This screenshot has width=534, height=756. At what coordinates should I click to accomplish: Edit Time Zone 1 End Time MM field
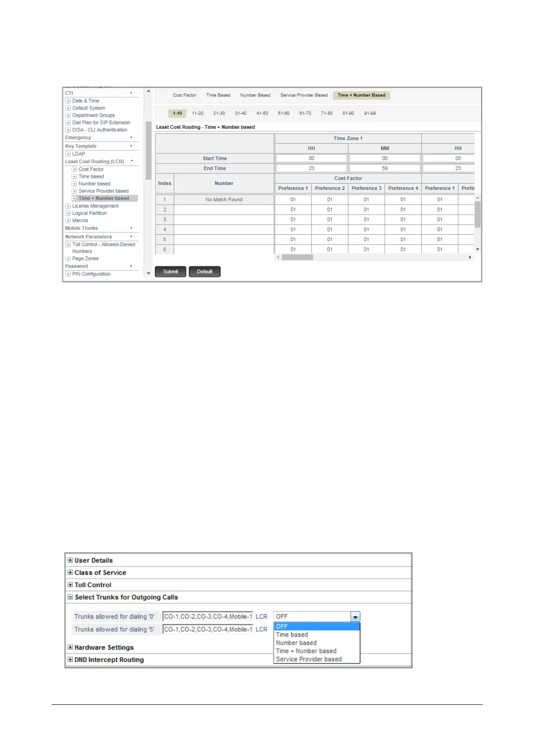coord(385,168)
